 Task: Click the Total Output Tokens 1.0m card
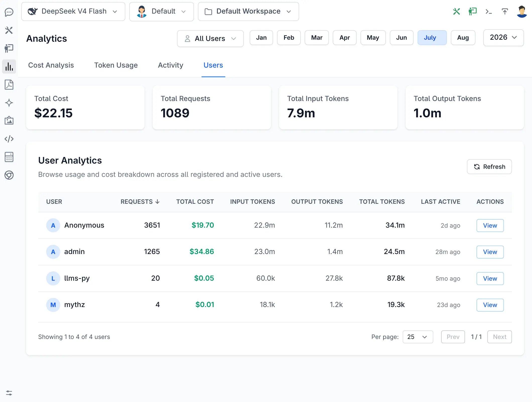coord(465,108)
